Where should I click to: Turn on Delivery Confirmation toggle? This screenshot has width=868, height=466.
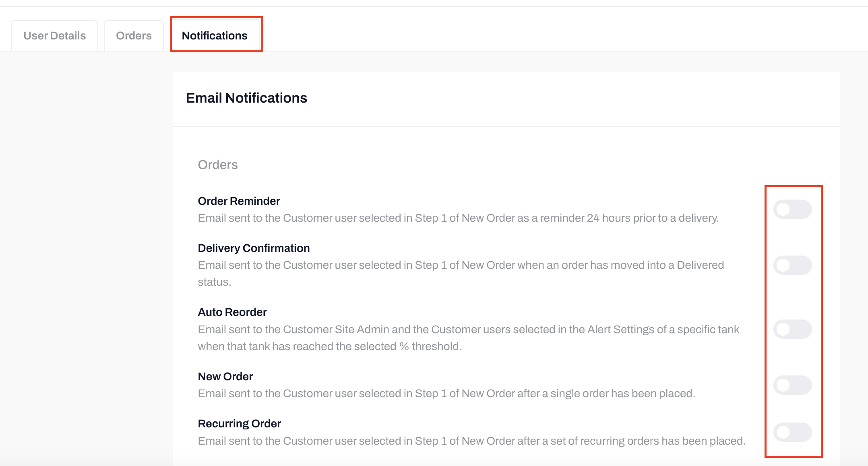click(792, 265)
